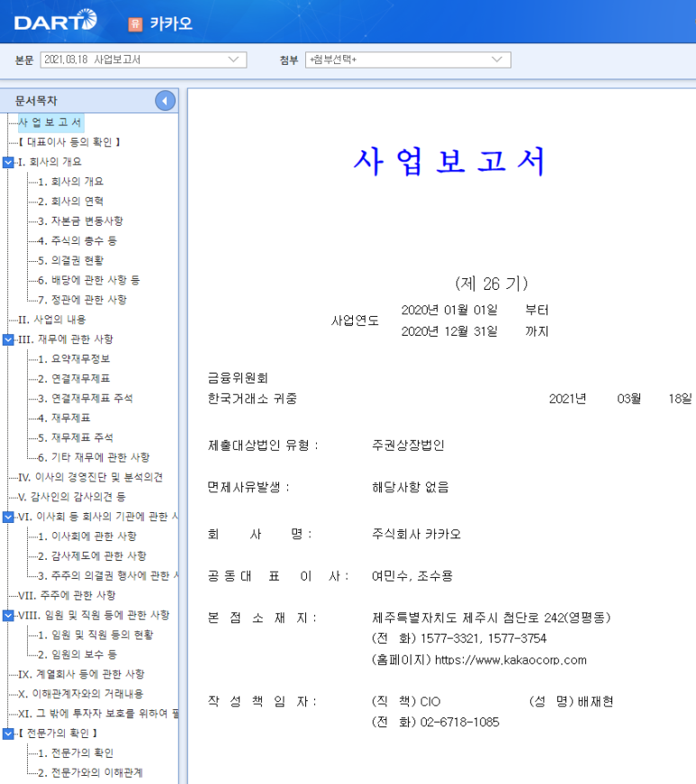Open XI. 그 밖에 투자자 보호를 위하여 entry
696x784 pixels.
98,714
